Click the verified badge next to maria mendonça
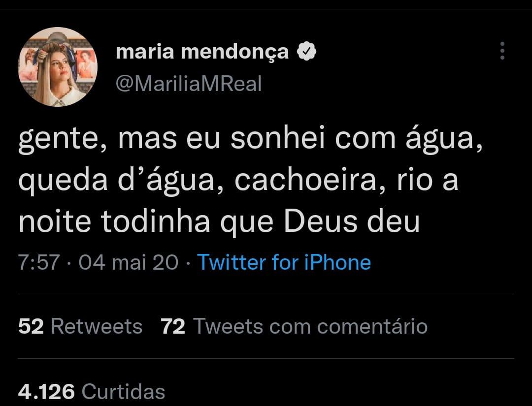 307,50
